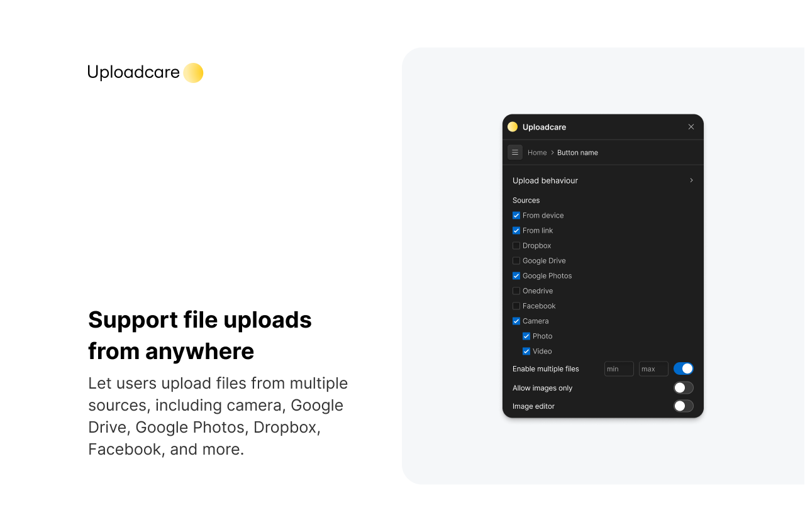Click the Allow images only label
Image resolution: width=805 pixels, height=532 pixels.
tap(543, 388)
